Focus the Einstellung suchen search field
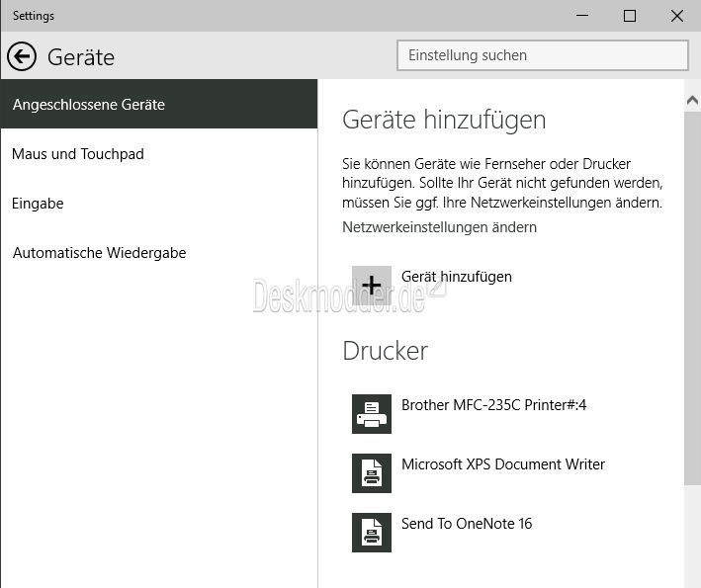Image resolution: width=701 pixels, height=588 pixels. (542, 55)
